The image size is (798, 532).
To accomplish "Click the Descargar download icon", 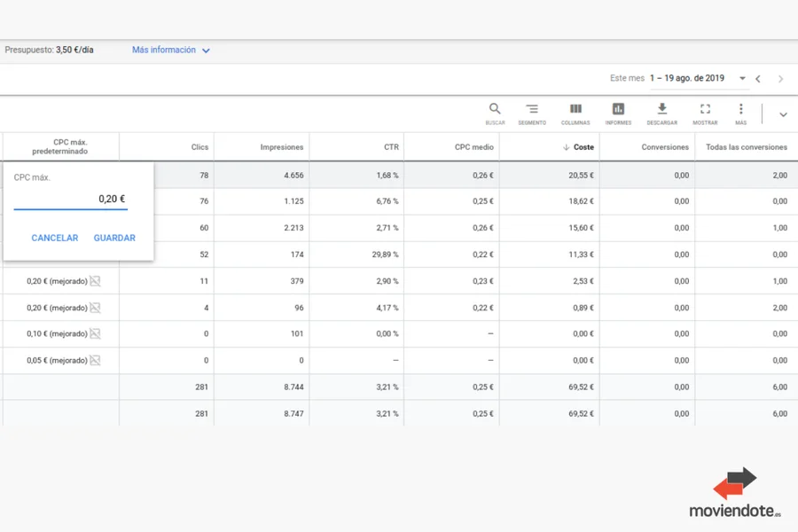I will click(x=661, y=110).
